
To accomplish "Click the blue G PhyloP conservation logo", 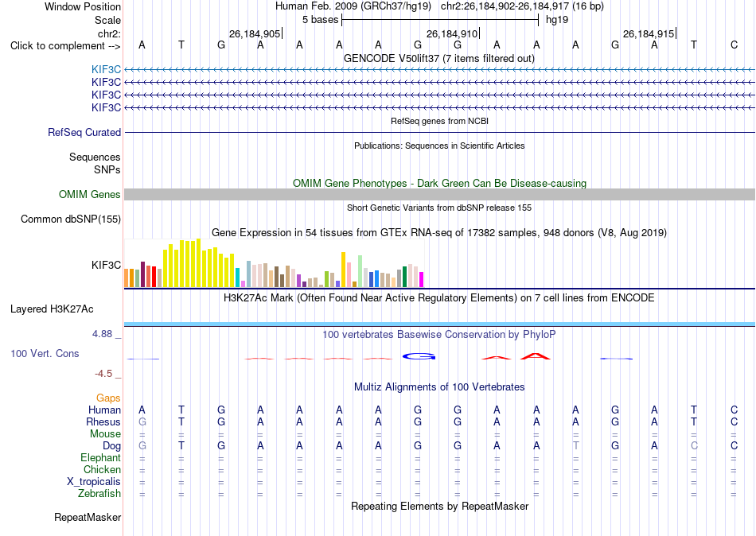I will coord(419,357).
